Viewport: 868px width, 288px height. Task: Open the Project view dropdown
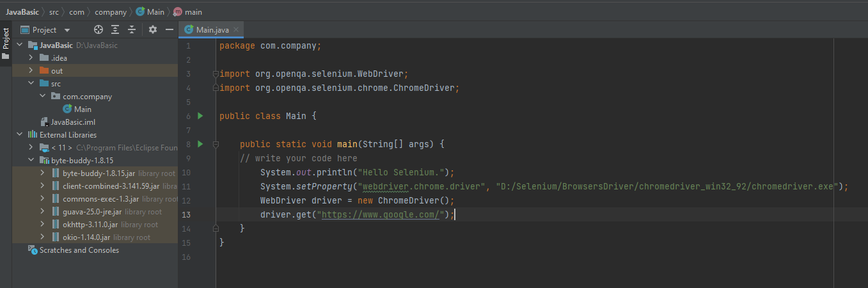point(67,30)
